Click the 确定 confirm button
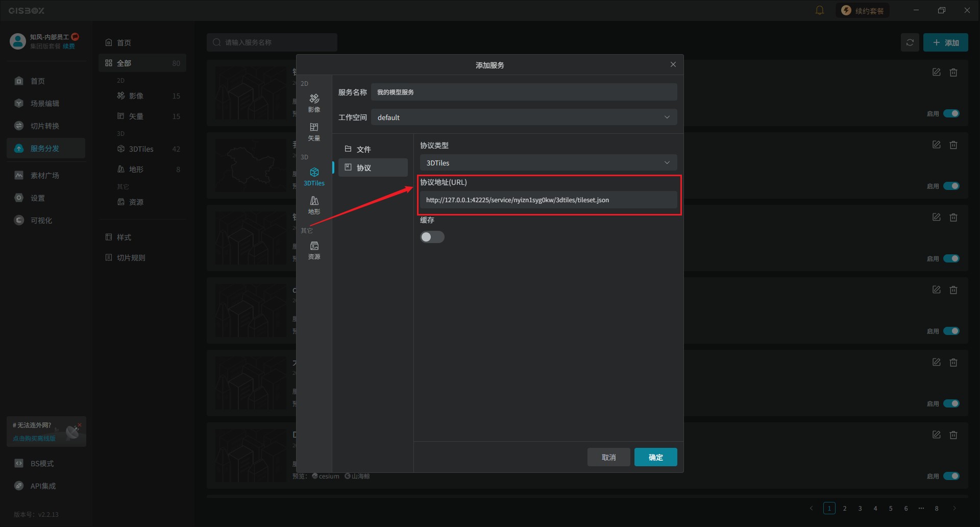980x527 pixels. pos(655,457)
